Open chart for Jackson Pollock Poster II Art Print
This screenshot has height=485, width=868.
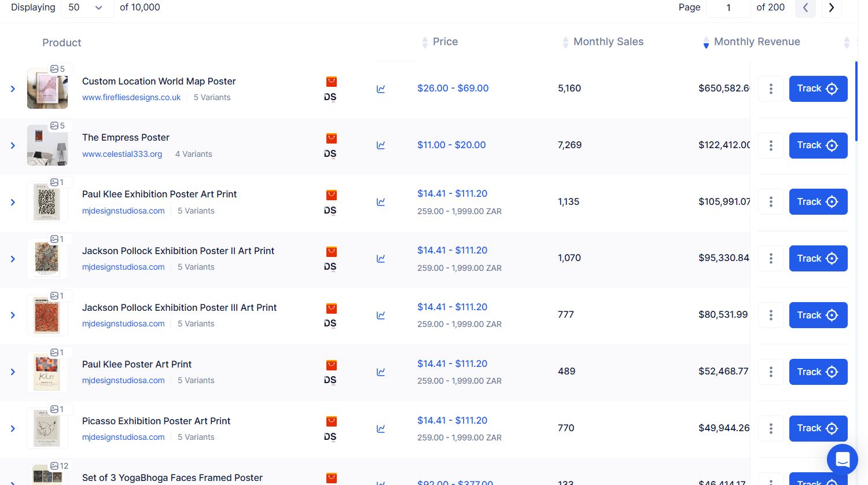(381, 259)
